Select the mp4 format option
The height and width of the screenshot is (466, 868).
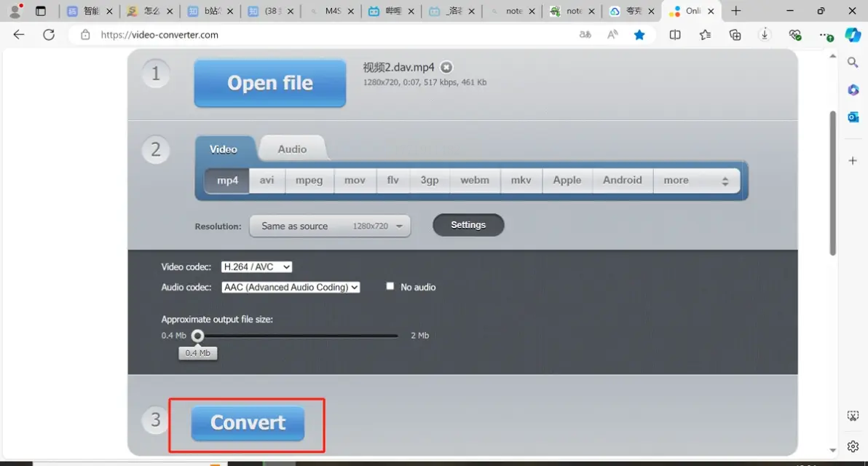(x=227, y=181)
